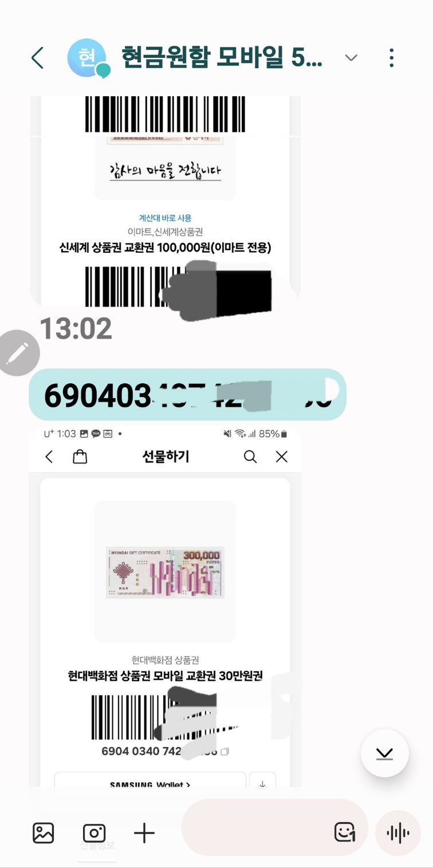Select the 690403 number message bubble
Viewport: 433px width, 868px height.
point(188,395)
